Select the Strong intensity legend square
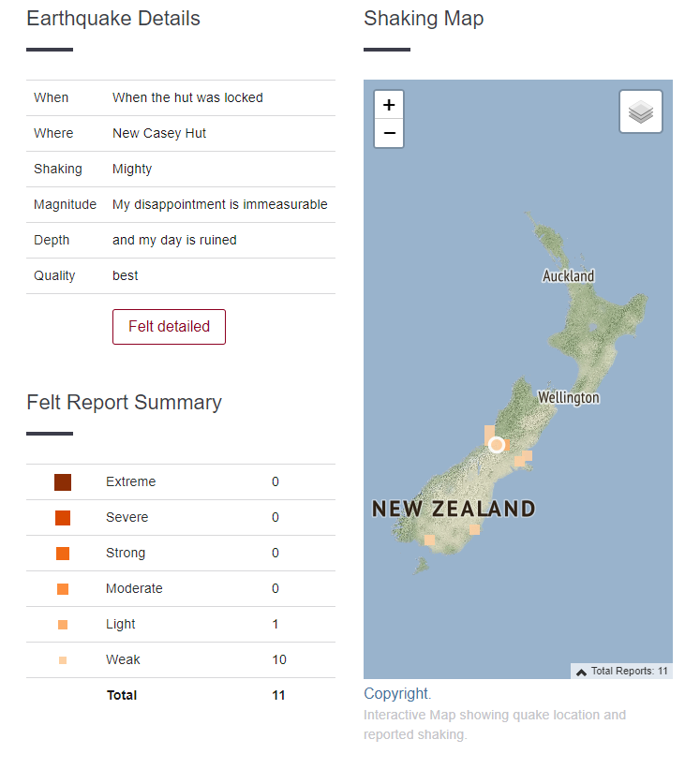This screenshot has width=700, height=769. tap(63, 554)
